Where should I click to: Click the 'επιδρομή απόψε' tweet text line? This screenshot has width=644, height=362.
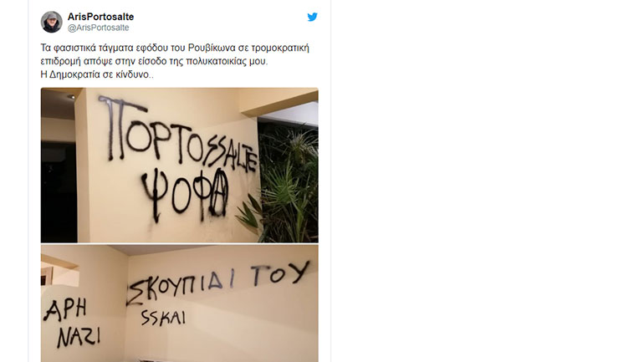154,61
